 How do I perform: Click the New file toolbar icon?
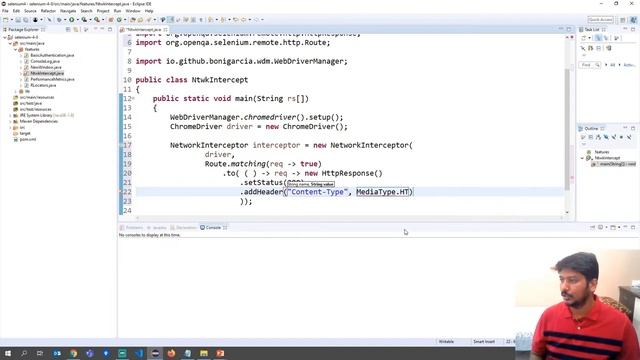[6, 20]
